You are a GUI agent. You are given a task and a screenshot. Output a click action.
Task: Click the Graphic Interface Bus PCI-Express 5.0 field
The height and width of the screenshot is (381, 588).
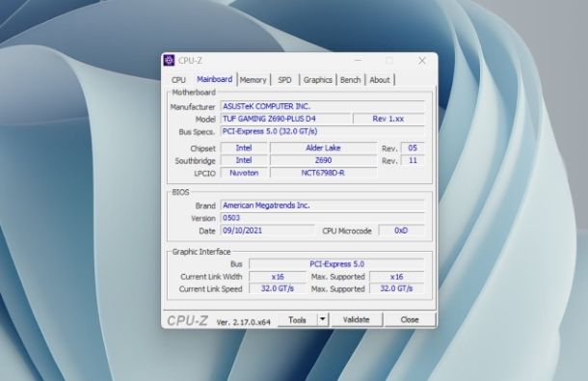pyautogui.click(x=336, y=264)
